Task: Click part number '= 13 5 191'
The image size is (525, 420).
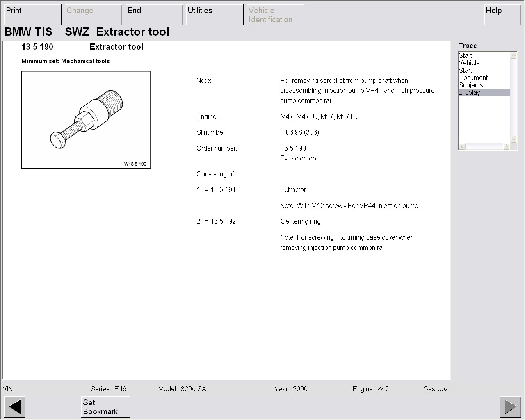Action: click(x=220, y=189)
